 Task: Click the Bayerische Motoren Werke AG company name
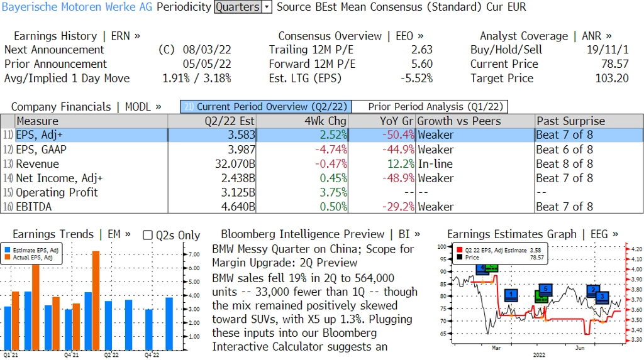pos(77,7)
